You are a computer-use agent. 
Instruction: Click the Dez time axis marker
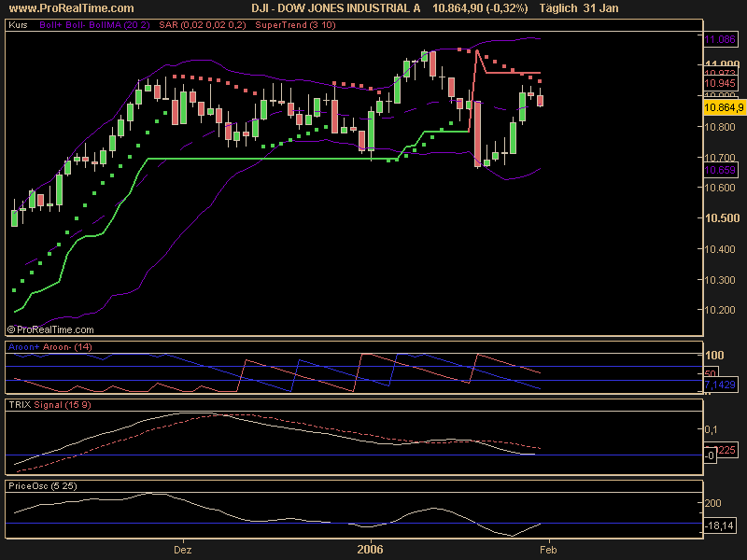(182, 550)
